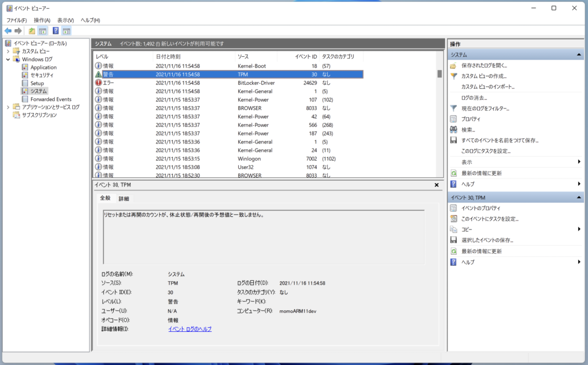
Task: Expand アプリケーションとサービス ログ tree node
Action: point(8,107)
